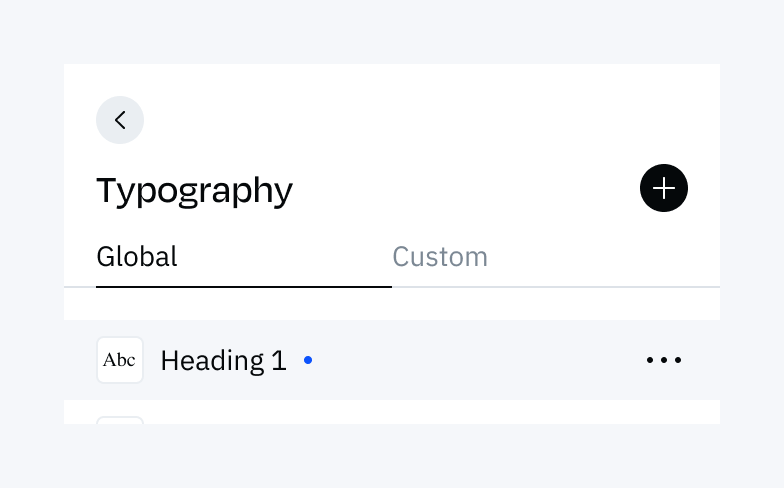This screenshot has width=784, height=488.
Task: Click the Typography panel title
Action: pyautogui.click(x=194, y=191)
